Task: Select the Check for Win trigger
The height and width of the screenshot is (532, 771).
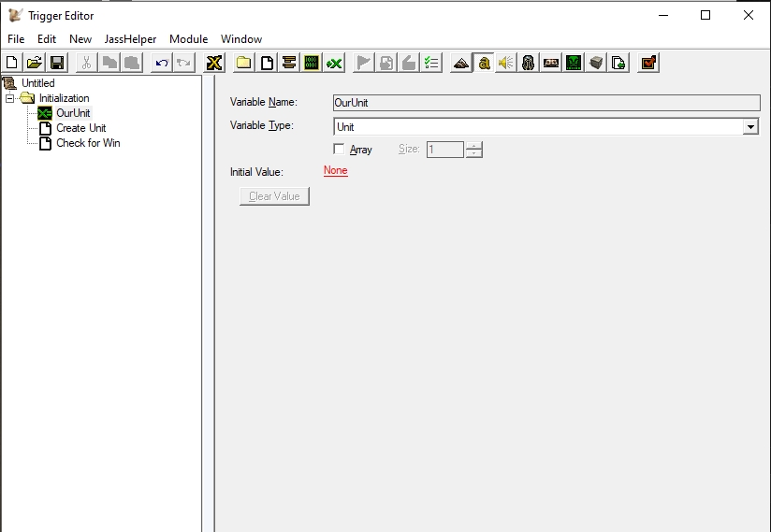Action: click(88, 143)
